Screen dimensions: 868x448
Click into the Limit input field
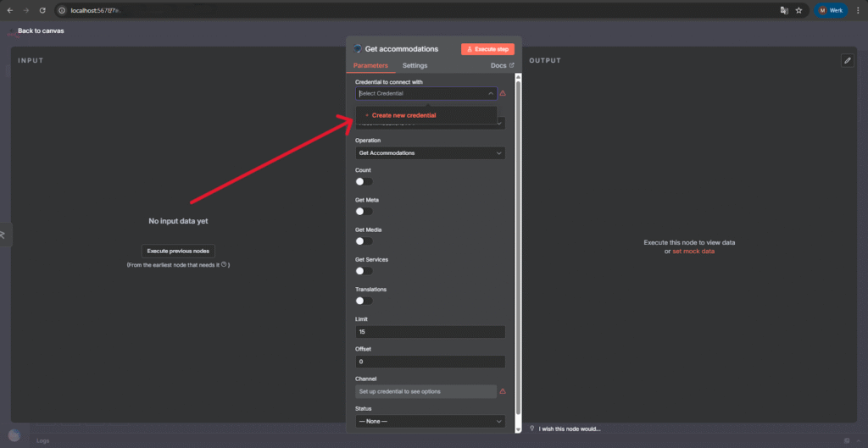tap(430, 332)
